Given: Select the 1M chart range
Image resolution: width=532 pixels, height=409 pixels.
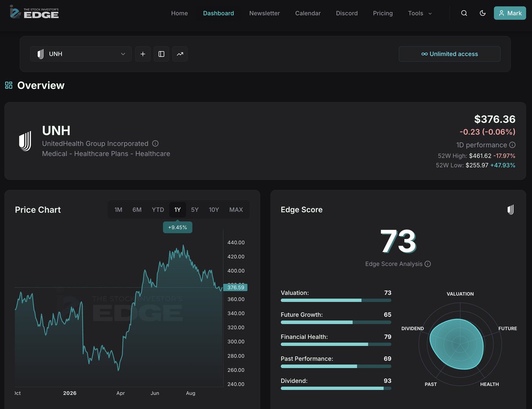Looking at the screenshot, I should [118, 210].
